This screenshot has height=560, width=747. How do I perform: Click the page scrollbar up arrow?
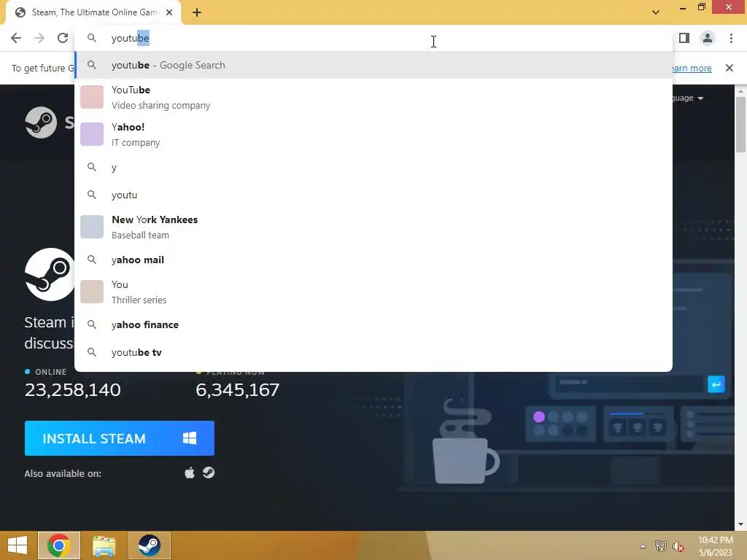point(740,90)
